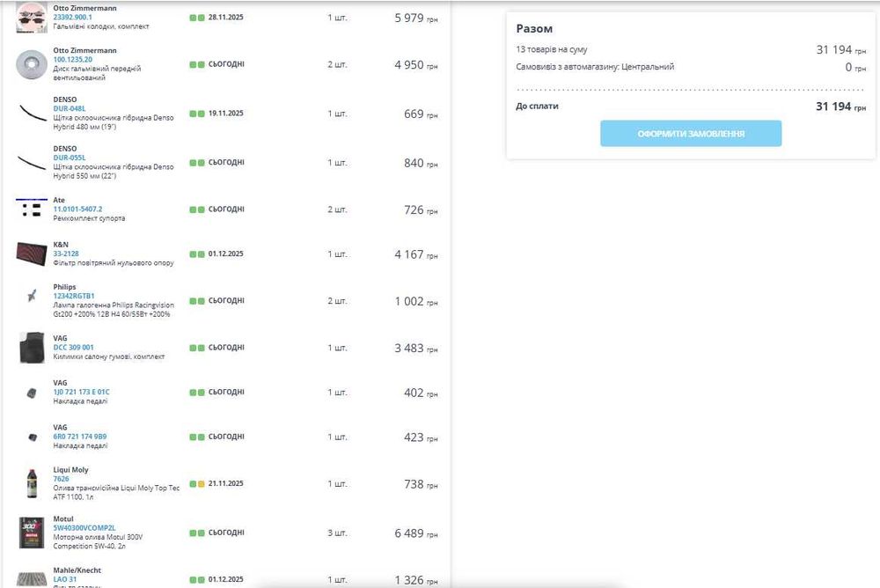The image size is (880, 588).
Task: Open the K&N air filter product image
Action: pyautogui.click(x=31, y=254)
